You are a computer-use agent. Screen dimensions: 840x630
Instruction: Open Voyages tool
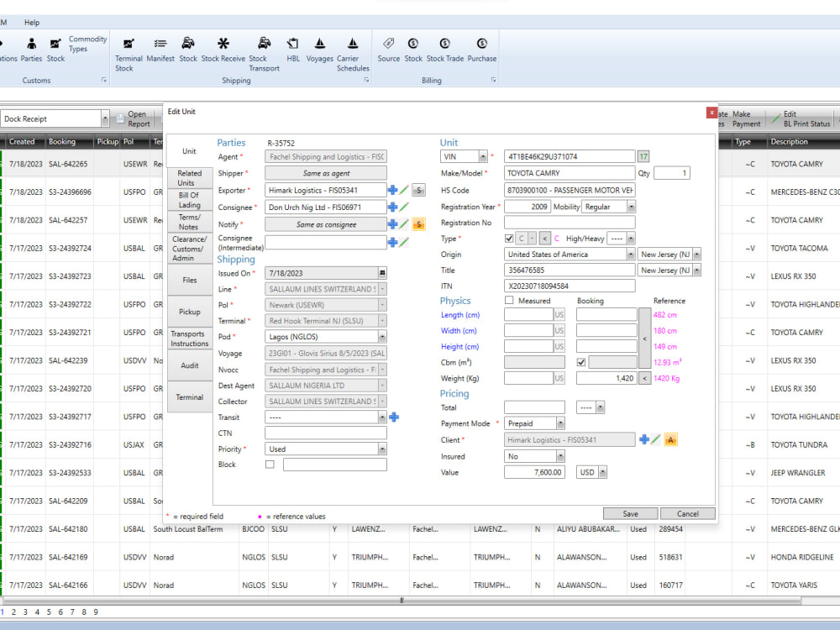(x=320, y=50)
